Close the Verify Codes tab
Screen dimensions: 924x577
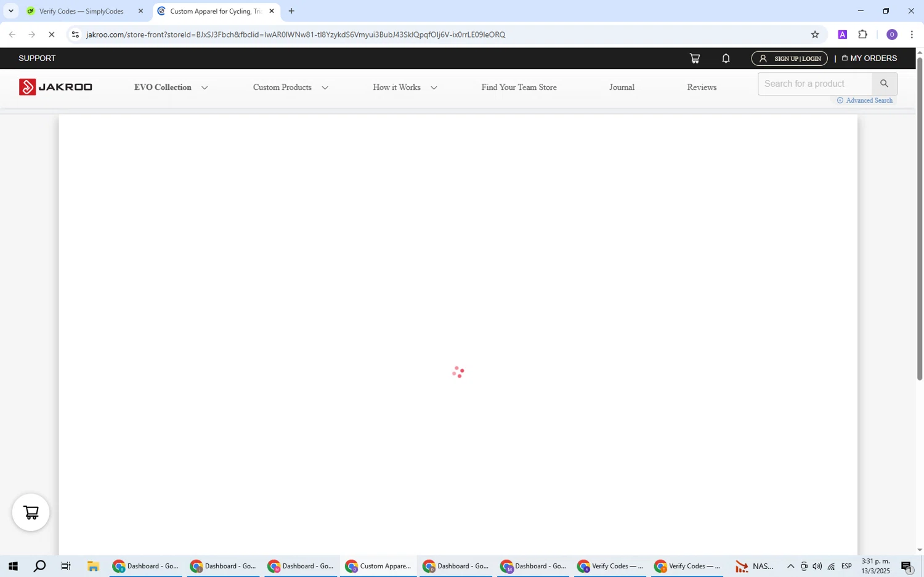[x=140, y=11]
